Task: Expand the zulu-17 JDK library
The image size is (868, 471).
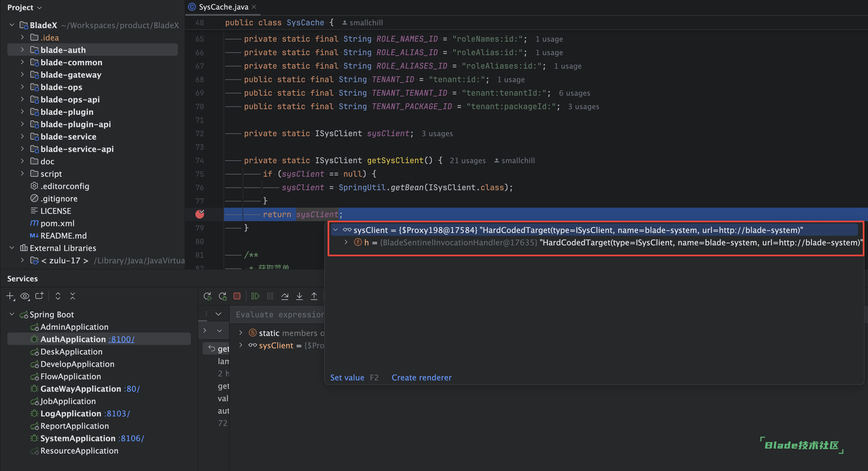Action: (x=22, y=261)
